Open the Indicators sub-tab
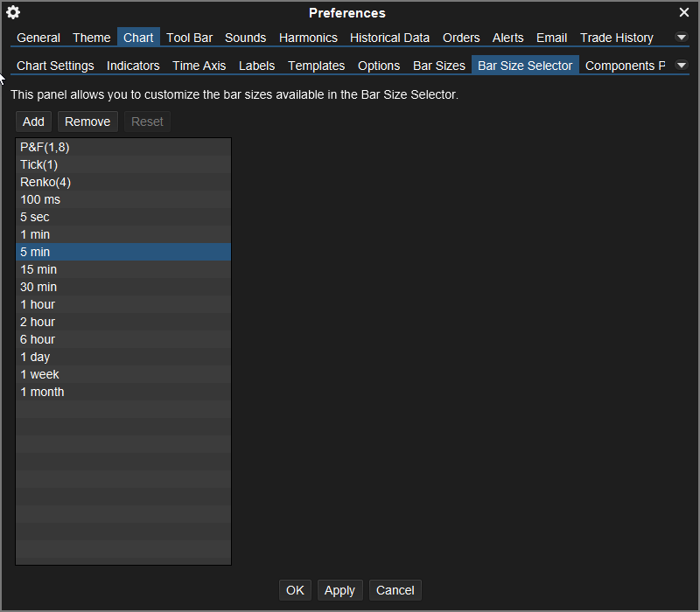This screenshot has height=612, width=700. [x=133, y=66]
